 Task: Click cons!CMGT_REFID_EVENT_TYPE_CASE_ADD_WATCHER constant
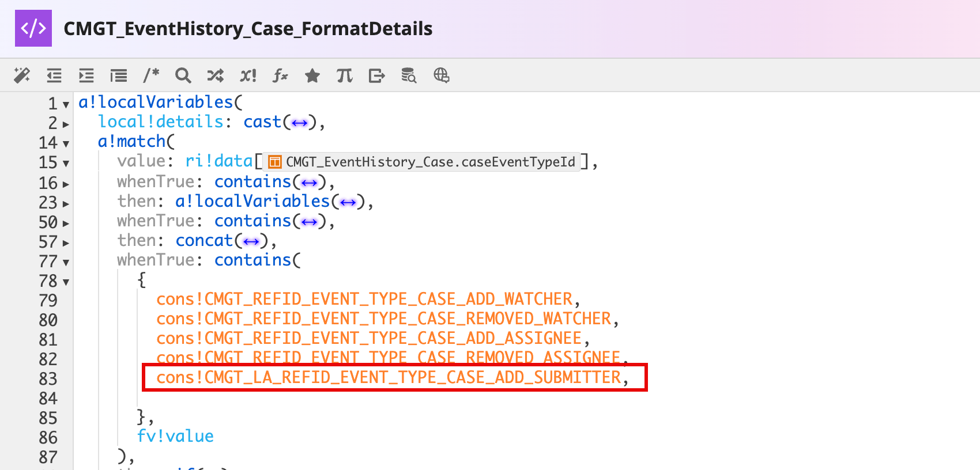[x=364, y=299]
